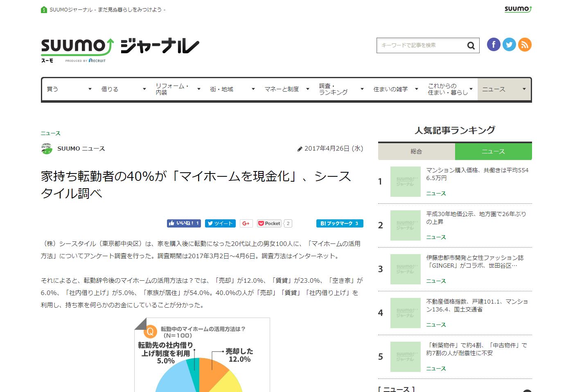Viewport: 575px width, 392px height.
Task: Save article with Pocket button
Action: (269, 223)
